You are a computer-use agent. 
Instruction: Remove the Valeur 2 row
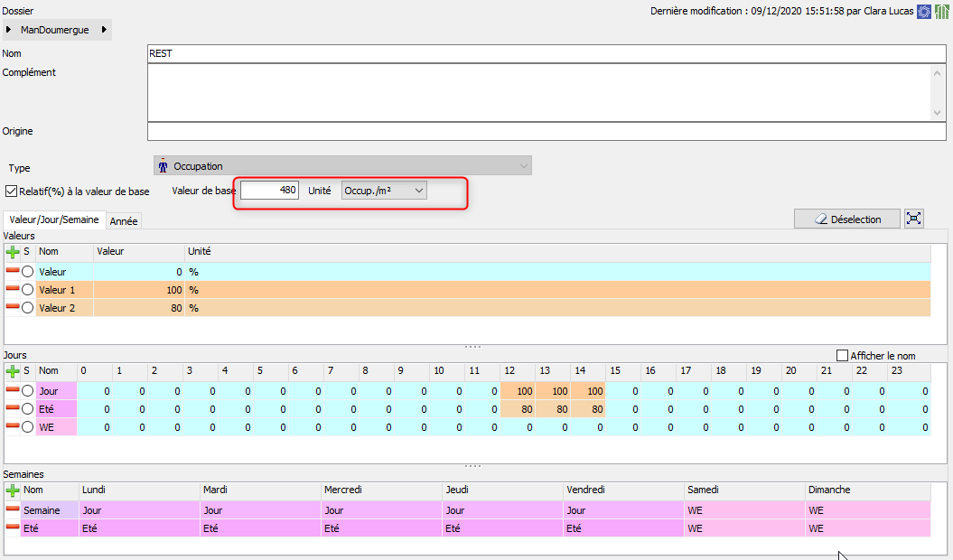tap(13, 308)
